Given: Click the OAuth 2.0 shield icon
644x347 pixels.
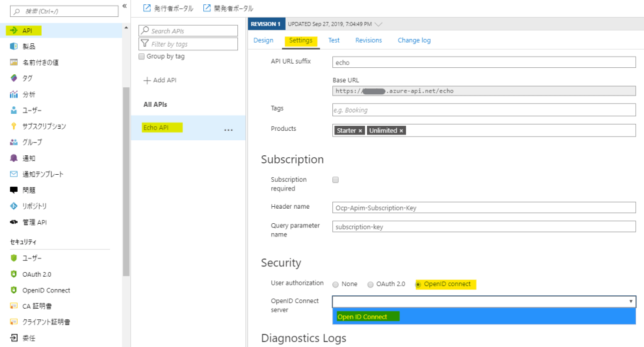Looking at the screenshot, I should [x=13, y=274].
